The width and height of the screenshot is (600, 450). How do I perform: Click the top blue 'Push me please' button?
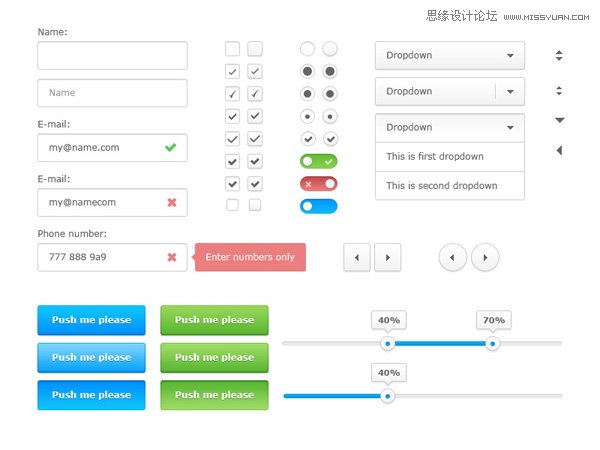tap(91, 320)
